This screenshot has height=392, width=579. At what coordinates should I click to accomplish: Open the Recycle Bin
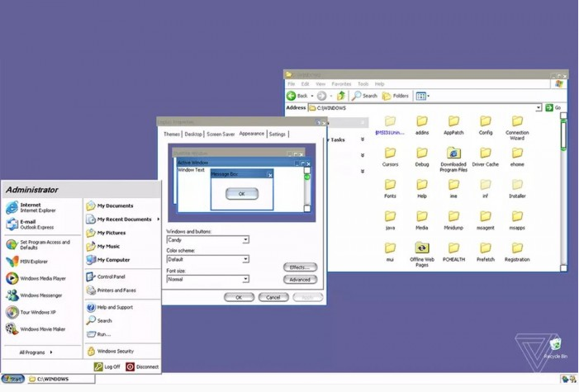[x=555, y=344]
